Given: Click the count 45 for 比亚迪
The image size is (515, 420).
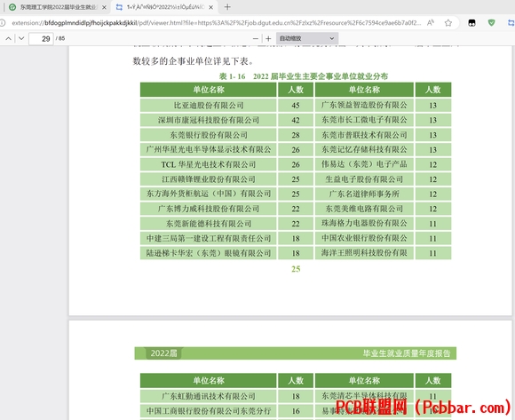Looking at the screenshot, I should pos(296,106).
